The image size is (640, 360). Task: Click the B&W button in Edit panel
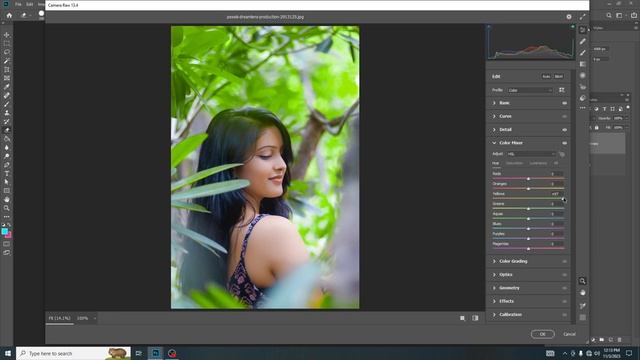click(x=558, y=77)
